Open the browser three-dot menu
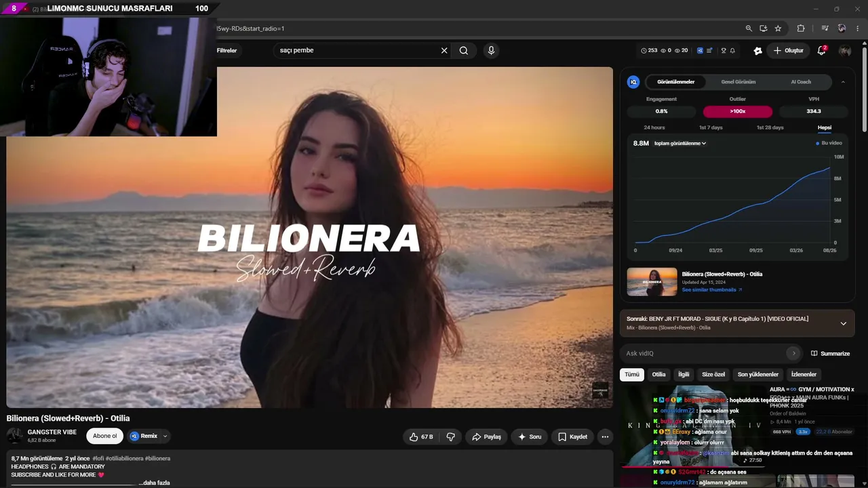868x488 pixels. (x=858, y=28)
